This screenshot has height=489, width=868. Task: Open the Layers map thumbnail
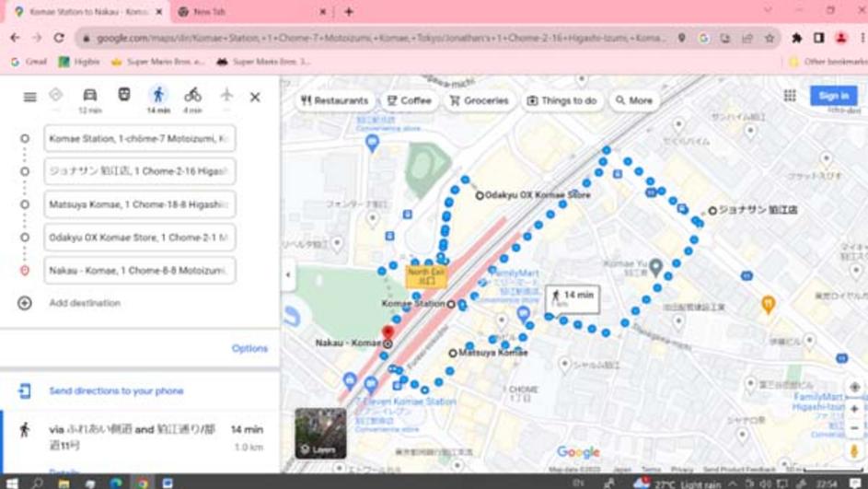(x=320, y=433)
